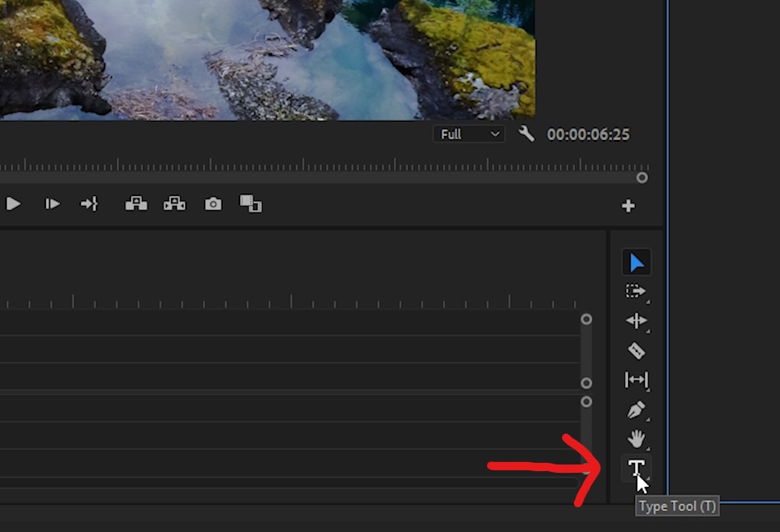Viewport: 780px width, 532px height.
Task: Click the video preview frame
Action: point(268,60)
